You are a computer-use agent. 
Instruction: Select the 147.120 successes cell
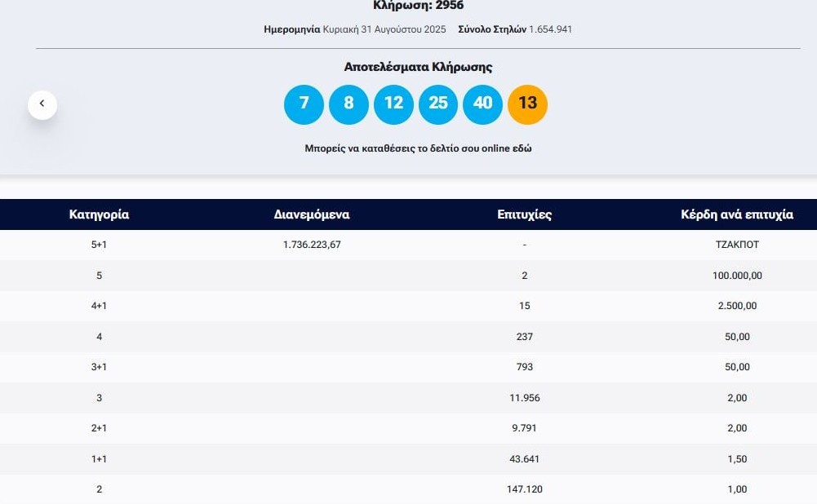click(524, 489)
